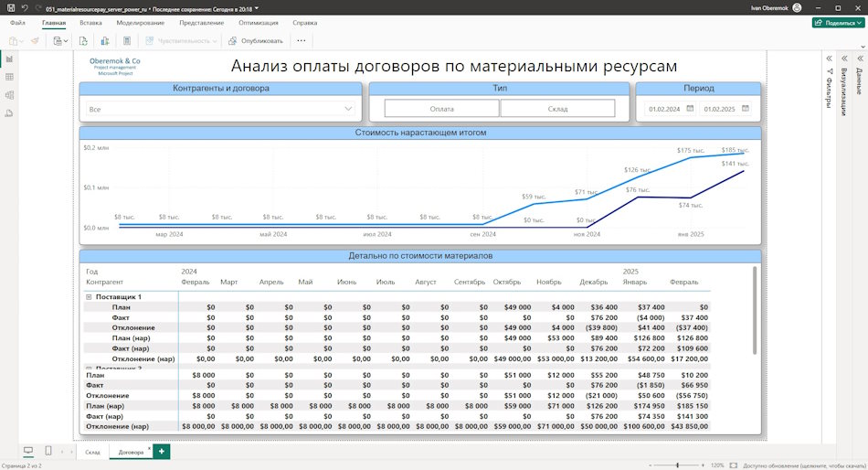Click the zoom in plus icon
868x470 pixels.
click(703, 465)
